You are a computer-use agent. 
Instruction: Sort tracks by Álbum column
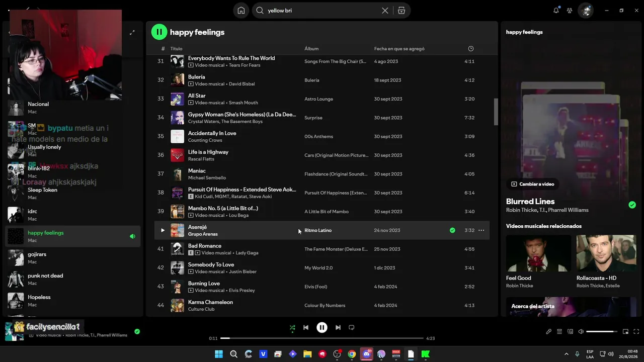[x=311, y=49]
